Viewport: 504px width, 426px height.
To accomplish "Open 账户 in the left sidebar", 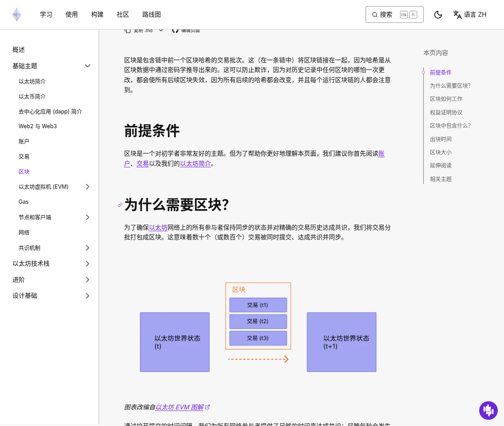I will pos(24,141).
